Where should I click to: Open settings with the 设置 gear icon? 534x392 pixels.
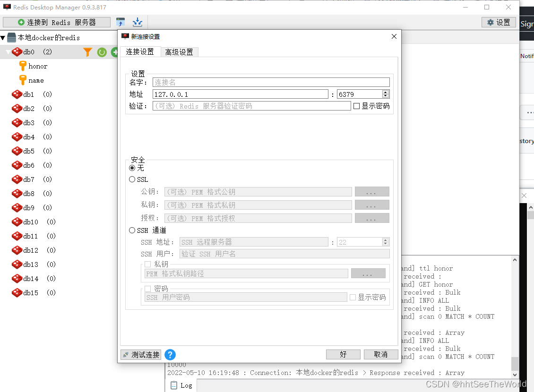[x=499, y=22]
